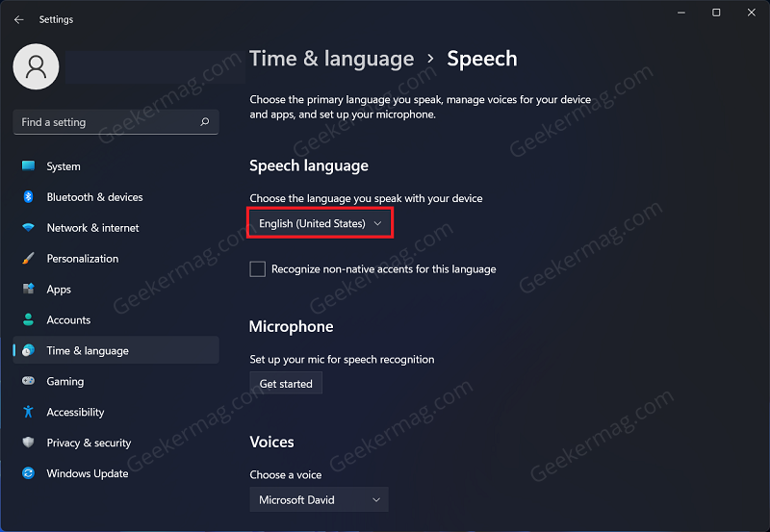The image size is (770, 532).
Task: Click 'Set up your mic for speech recognition' text
Action: coord(342,359)
